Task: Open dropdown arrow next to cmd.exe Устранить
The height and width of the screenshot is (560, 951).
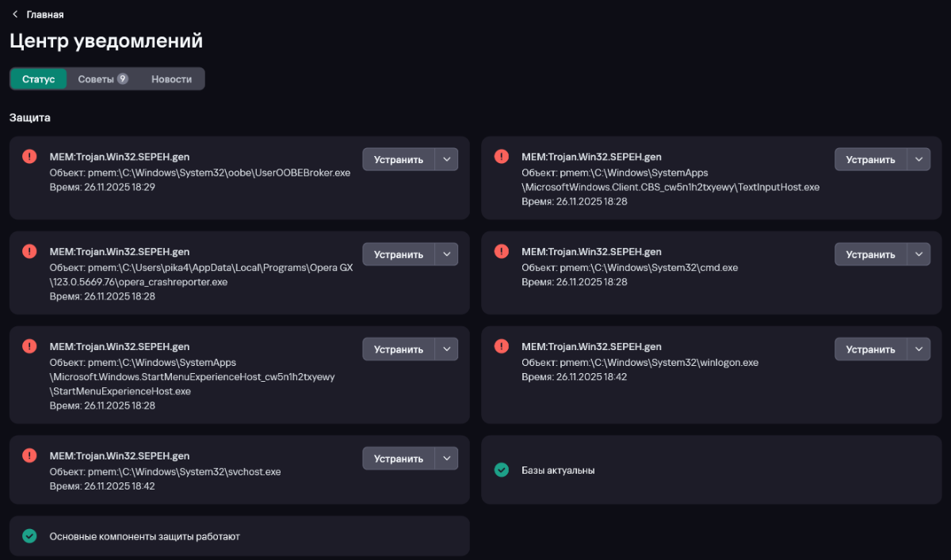Action: [x=919, y=254]
